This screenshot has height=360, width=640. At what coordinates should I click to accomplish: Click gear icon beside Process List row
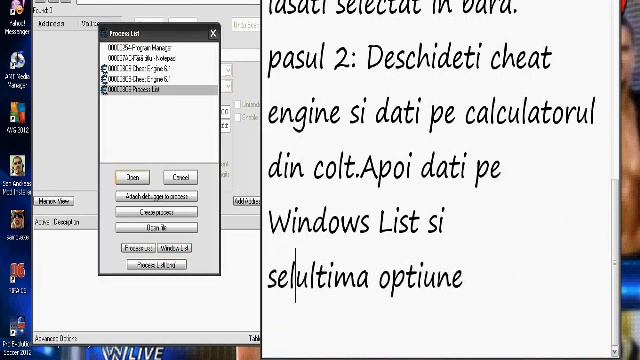pos(104,89)
